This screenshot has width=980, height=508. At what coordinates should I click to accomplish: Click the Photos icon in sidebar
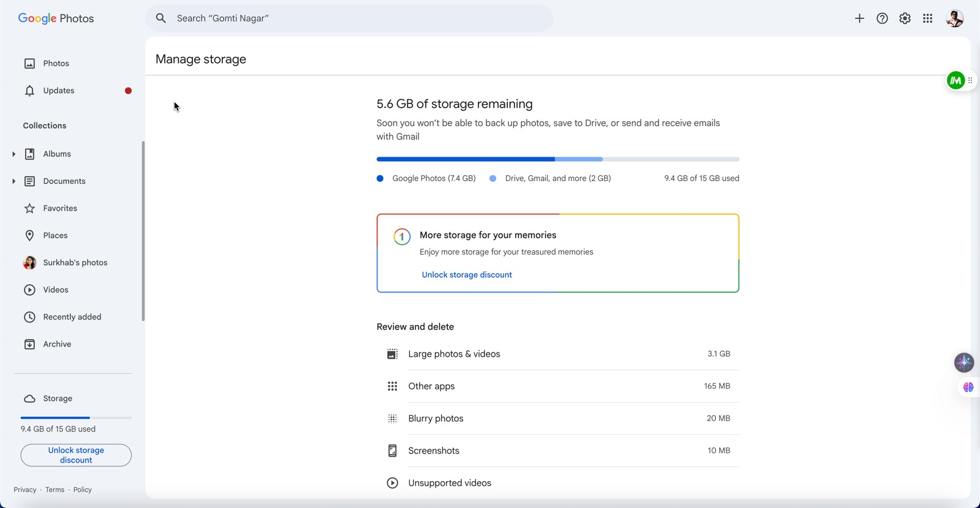(29, 64)
